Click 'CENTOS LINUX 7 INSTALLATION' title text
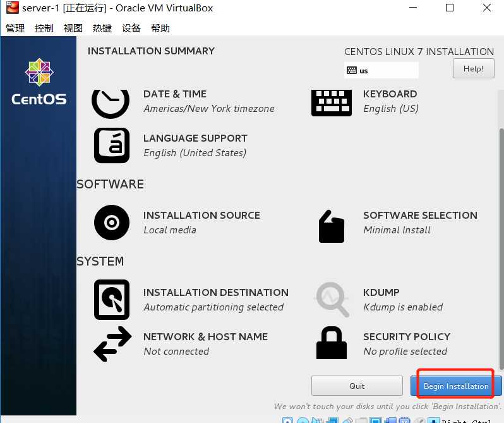 (x=419, y=51)
